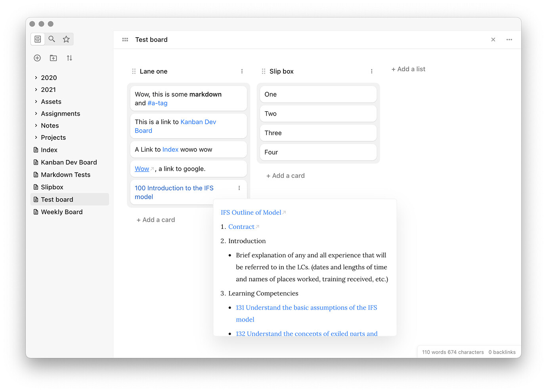Open the Contract link in the popup
The image size is (547, 392).
click(x=241, y=226)
